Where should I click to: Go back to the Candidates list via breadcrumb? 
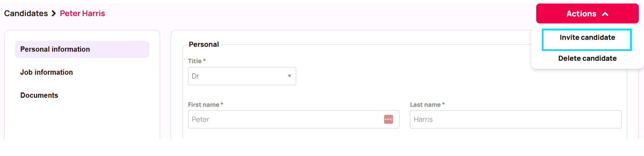coord(26,13)
